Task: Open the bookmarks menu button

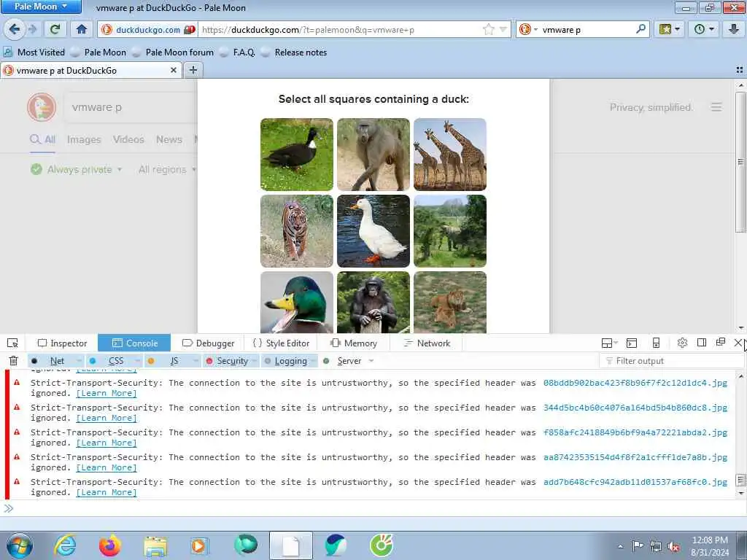Action: 670,29
